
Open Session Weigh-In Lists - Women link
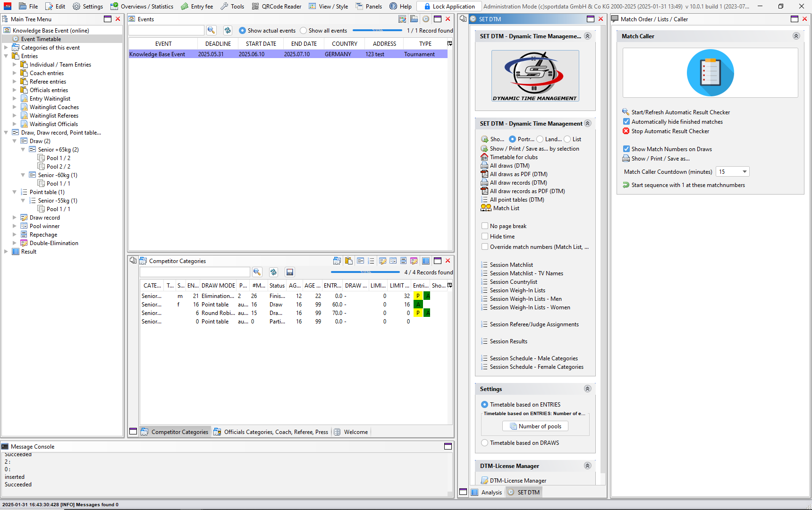530,307
